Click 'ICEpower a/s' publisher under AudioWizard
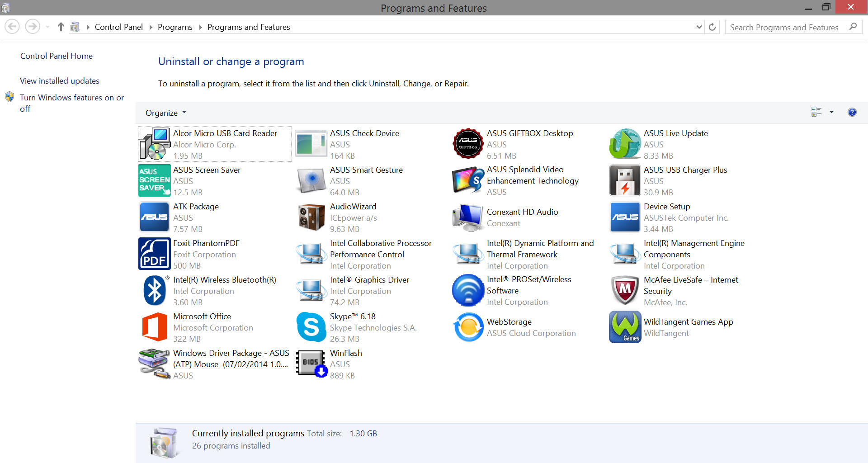The image size is (868, 463). [353, 218]
